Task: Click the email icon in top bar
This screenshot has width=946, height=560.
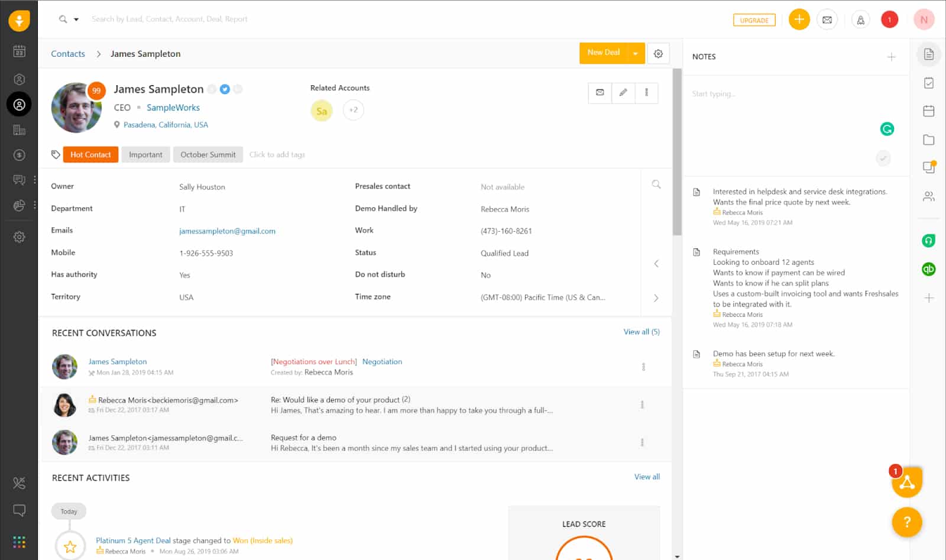Action: pyautogui.click(x=827, y=20)
